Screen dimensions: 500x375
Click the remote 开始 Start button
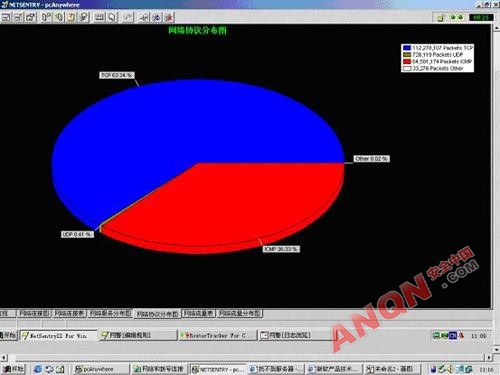pos(8,335)
